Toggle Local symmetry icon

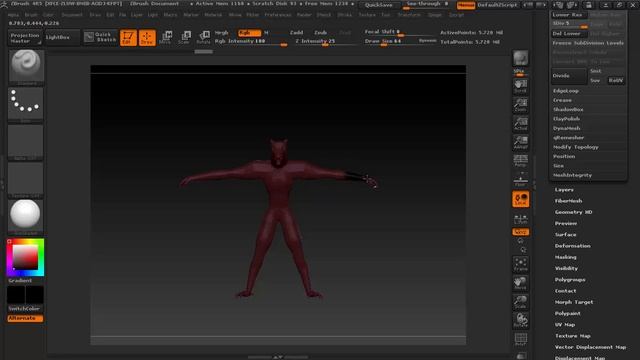click(x=520, y=199)
